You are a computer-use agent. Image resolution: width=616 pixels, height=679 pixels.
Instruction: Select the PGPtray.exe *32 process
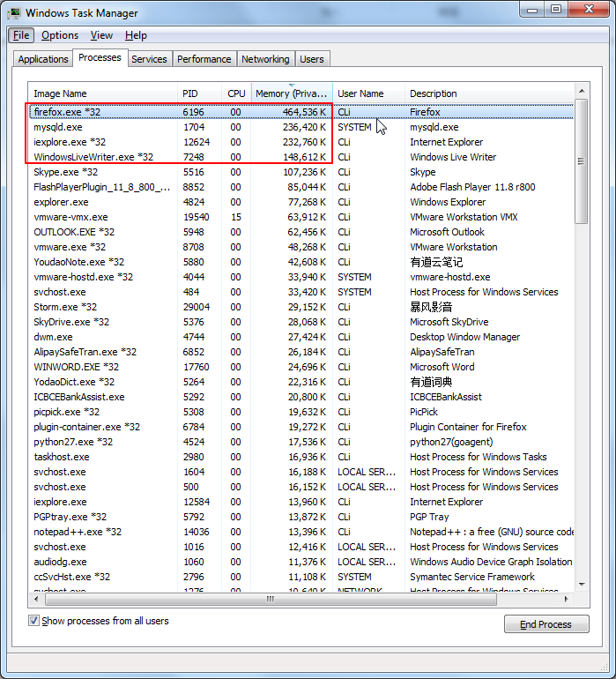coord(301,517)
